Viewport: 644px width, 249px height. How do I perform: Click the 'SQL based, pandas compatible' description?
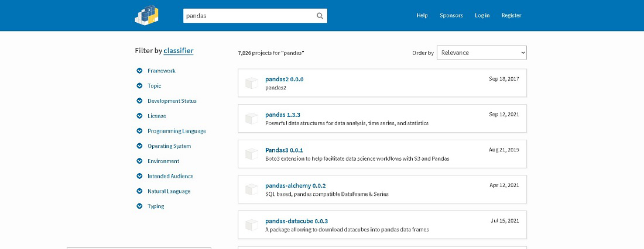pos(327,194)
